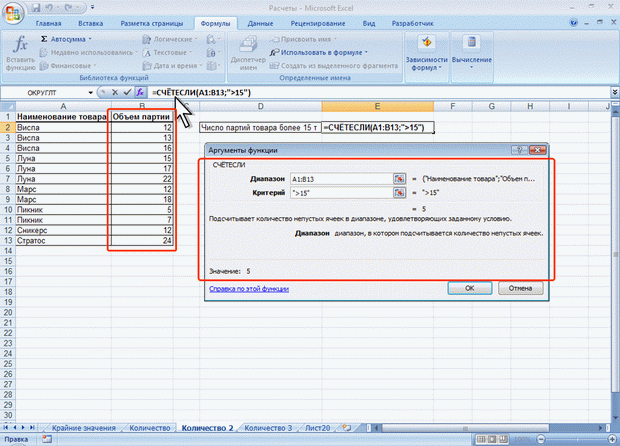Go to last sheet navigation arrow
This screenshot has height=446, width=620.
point(32,428)
